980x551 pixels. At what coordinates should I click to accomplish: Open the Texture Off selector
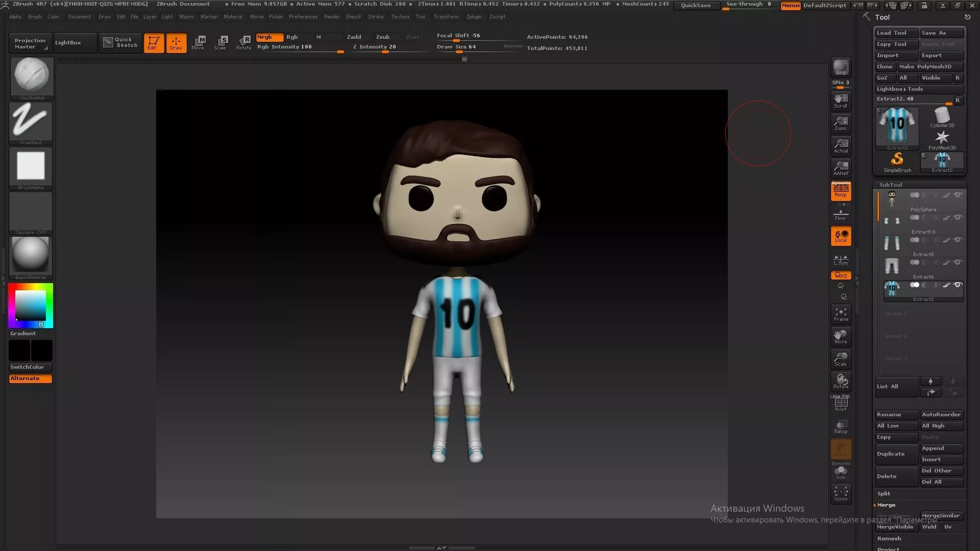coord(31,213)
